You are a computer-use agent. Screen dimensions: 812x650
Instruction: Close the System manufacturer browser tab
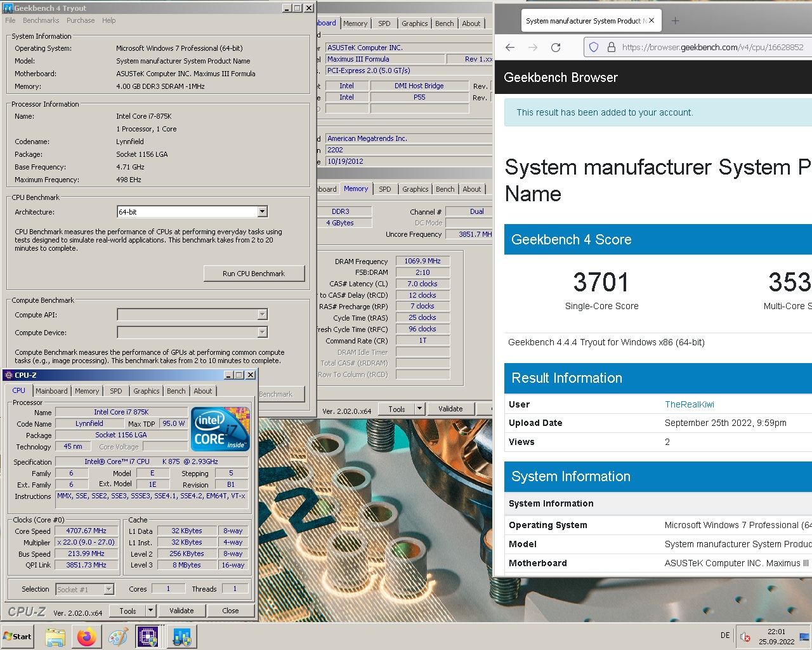click(x=652, y=20)
